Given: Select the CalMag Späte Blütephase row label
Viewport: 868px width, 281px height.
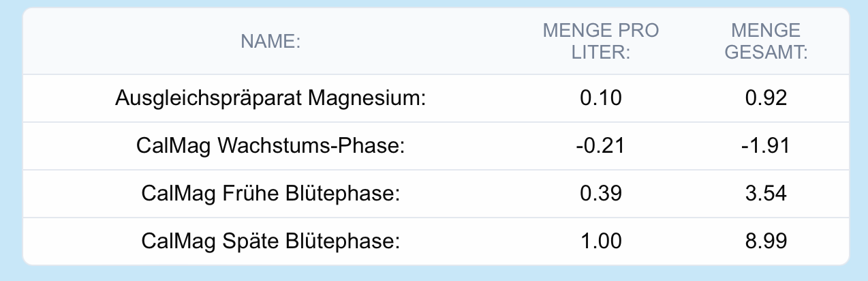Looking at the screenshot, I should click(x=270, y=241).
